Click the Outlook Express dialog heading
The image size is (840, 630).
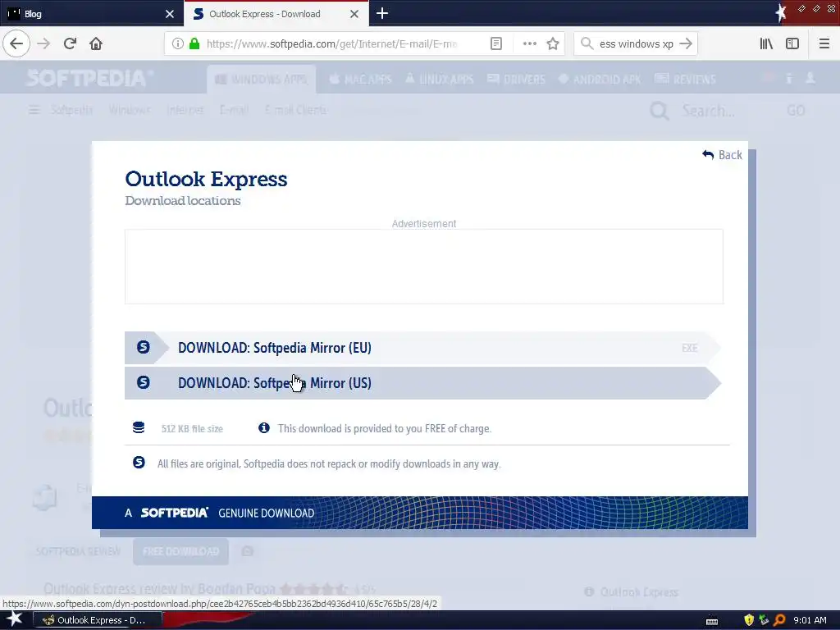tap(206, 179)
